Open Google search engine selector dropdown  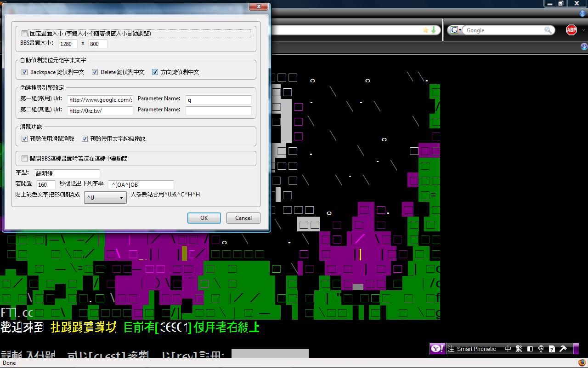pos(456,30)
